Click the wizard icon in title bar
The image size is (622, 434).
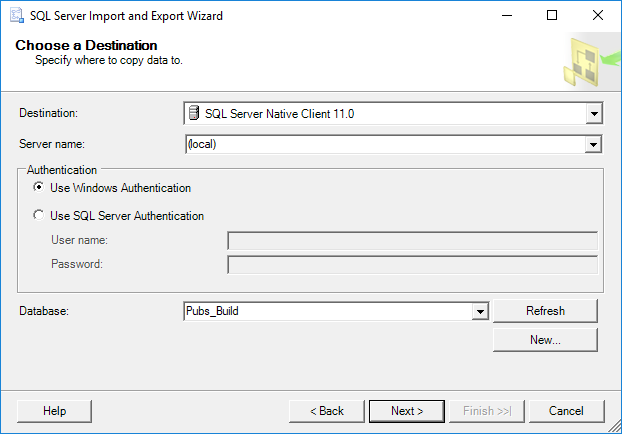pyautogui.click(x=16, y=16)
